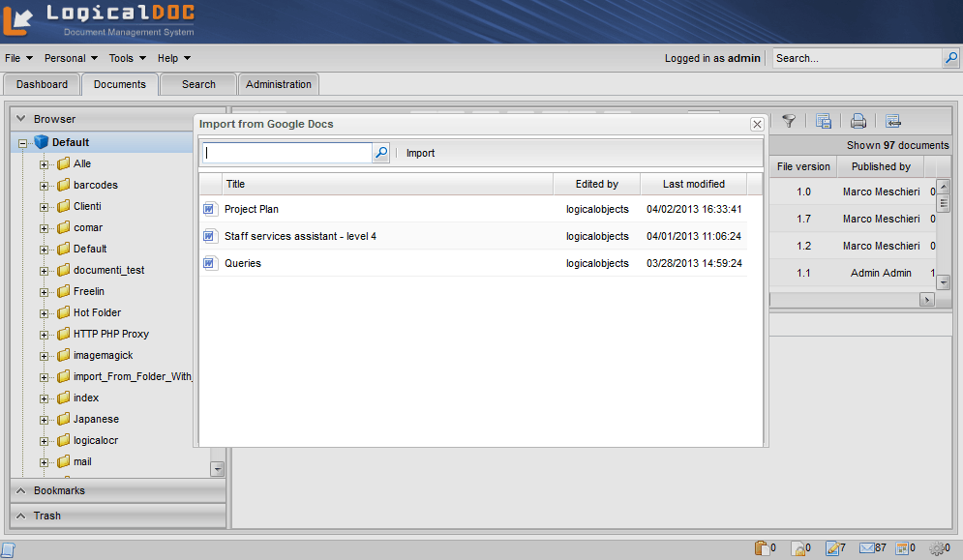The image size is (963, 560).
Task: Click the checked-out documents pencil icon
Action: pos(832,548)
